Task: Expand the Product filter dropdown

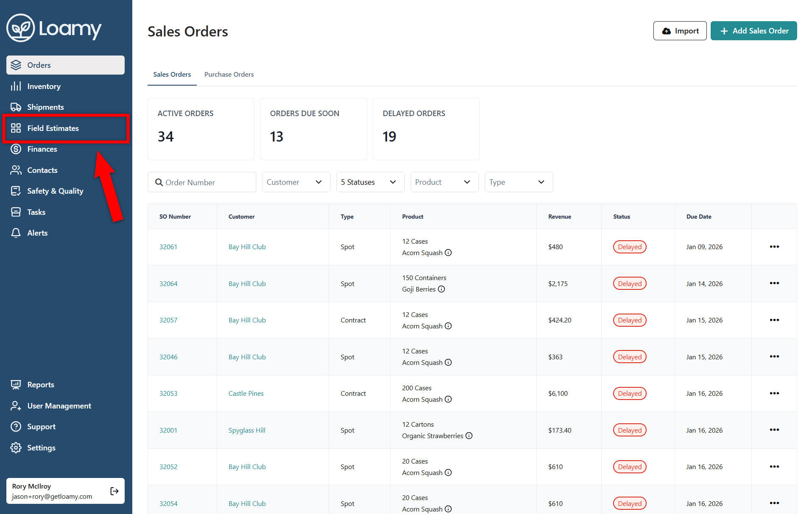Action: [x=444, y=182]
